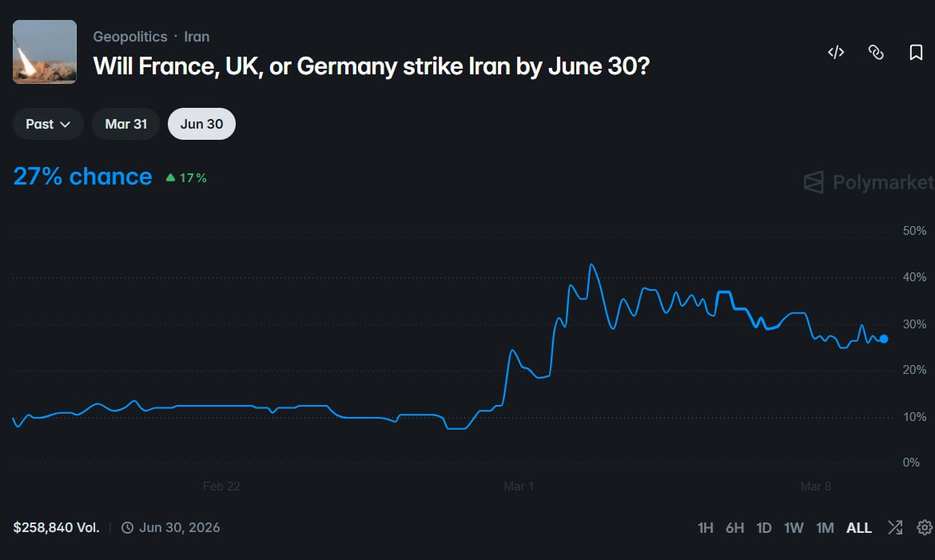Screen dimensions: 935x560
Task: Select the Mar 31 outcome pill
Action: (x=125, y=124)
